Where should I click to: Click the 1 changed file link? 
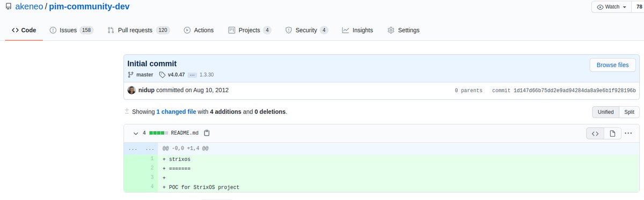(x=176, y=112)
